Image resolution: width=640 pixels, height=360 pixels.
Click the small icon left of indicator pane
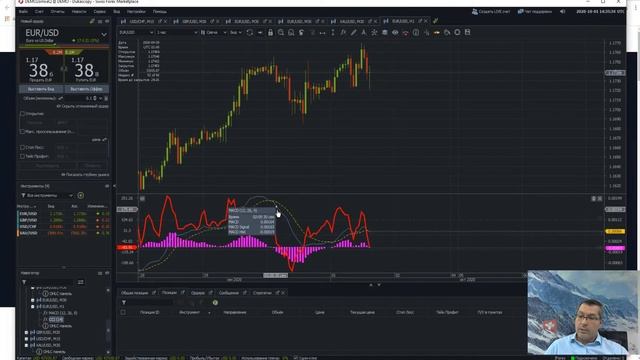click(142, 198)
